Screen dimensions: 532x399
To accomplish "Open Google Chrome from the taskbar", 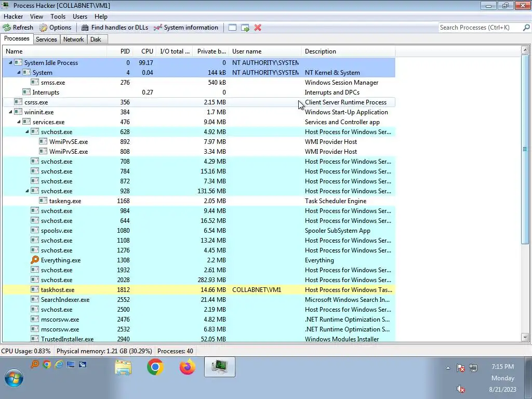I will [155, 367].
